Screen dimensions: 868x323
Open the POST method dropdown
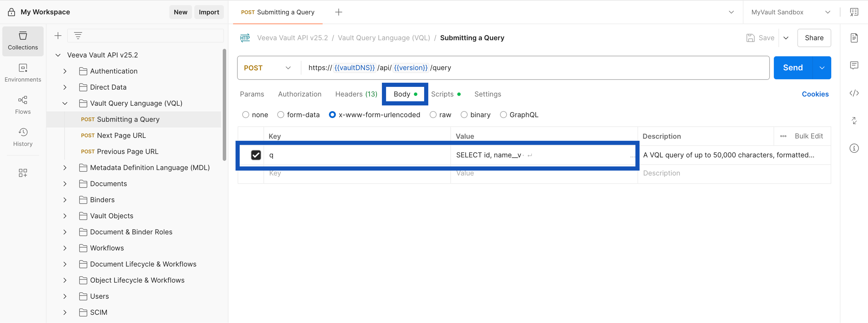pyautogui.click(x=268, y=68)
